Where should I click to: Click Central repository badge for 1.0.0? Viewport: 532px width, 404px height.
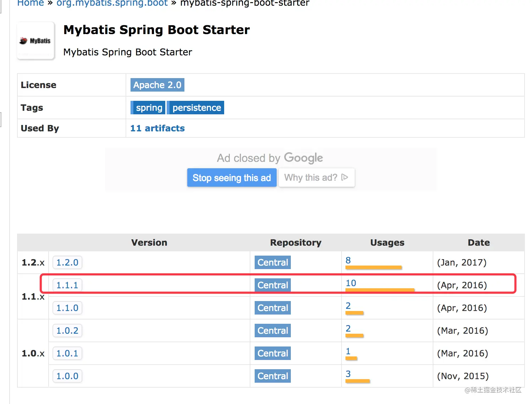pos(273,376)
